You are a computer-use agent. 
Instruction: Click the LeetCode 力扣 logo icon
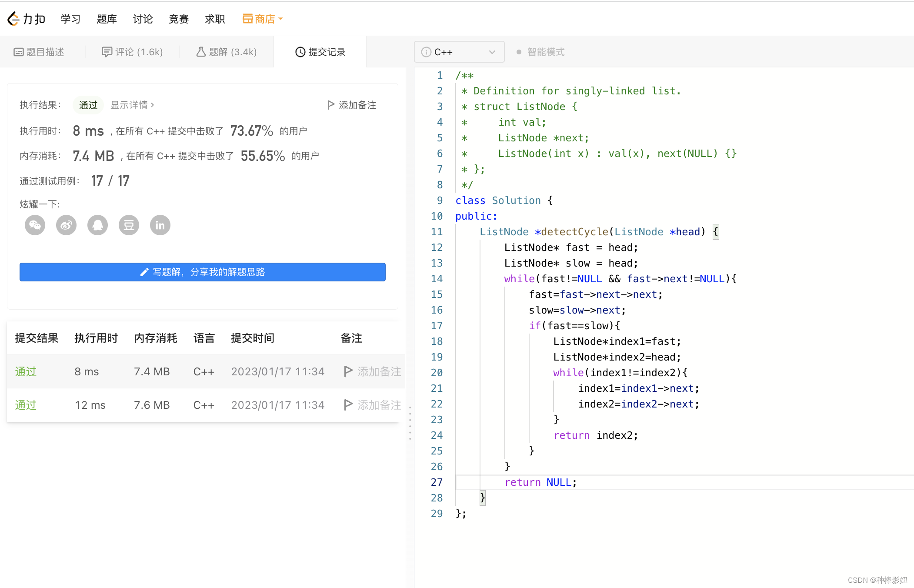(x=14, y=19)
